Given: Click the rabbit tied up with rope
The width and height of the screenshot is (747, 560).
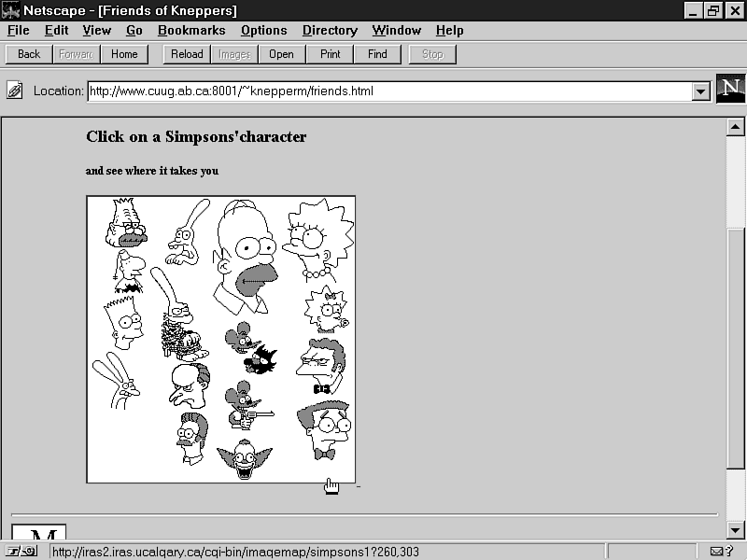Looking at the screenshot, I should (x=177, y=315).
